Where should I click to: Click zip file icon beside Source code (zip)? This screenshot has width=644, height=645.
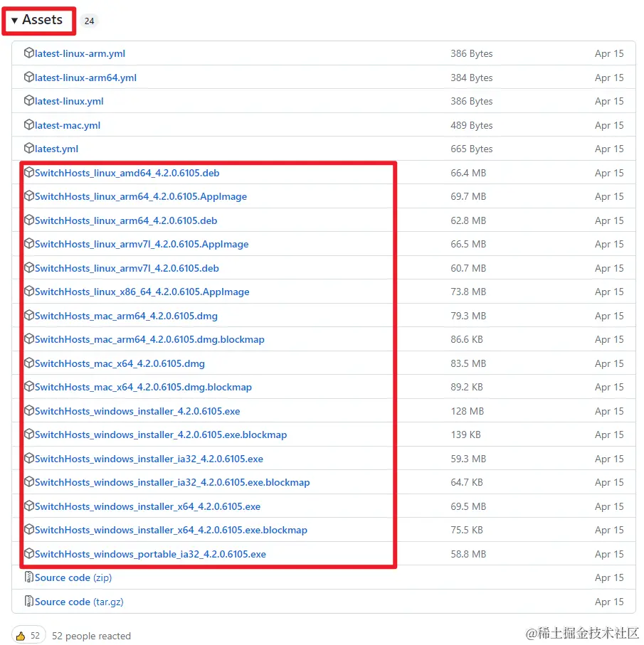tap(28, 577)
